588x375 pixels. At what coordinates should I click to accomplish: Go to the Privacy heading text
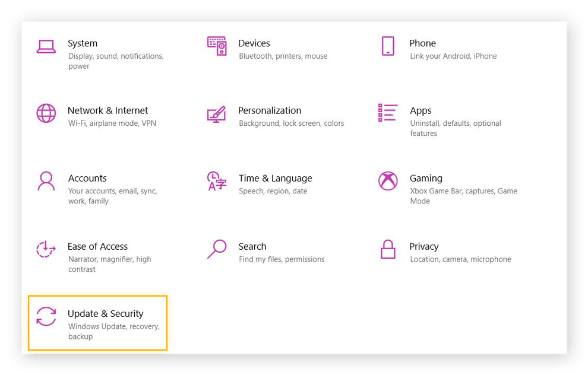(423, 246)
